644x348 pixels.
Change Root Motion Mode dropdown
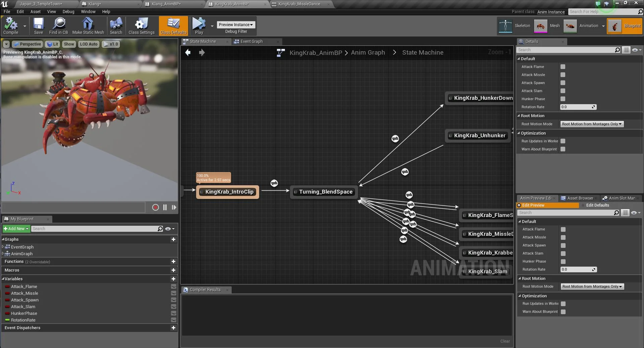point(591,124)
